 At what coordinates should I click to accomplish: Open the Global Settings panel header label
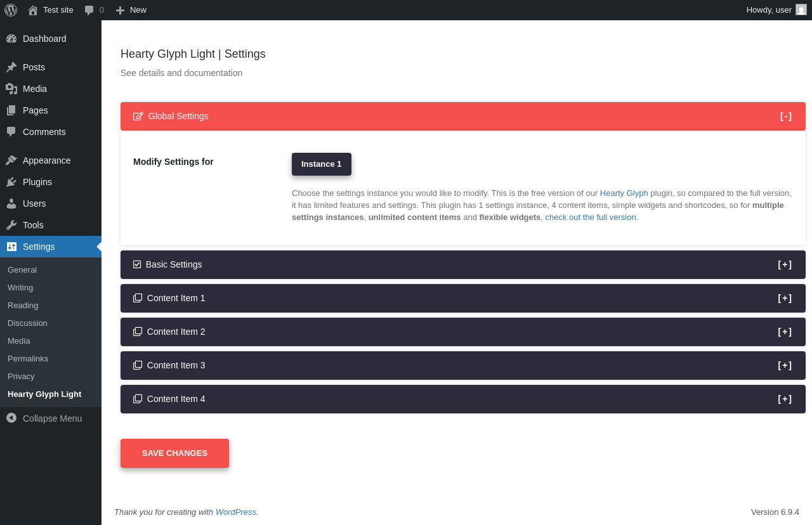[x=178, y=116]
